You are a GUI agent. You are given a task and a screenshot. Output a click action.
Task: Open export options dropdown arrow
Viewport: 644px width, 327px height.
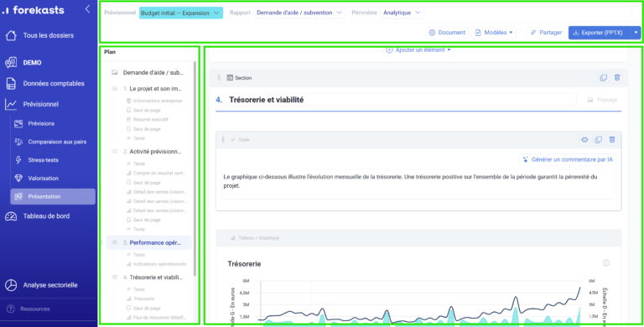tap(636, 33)
